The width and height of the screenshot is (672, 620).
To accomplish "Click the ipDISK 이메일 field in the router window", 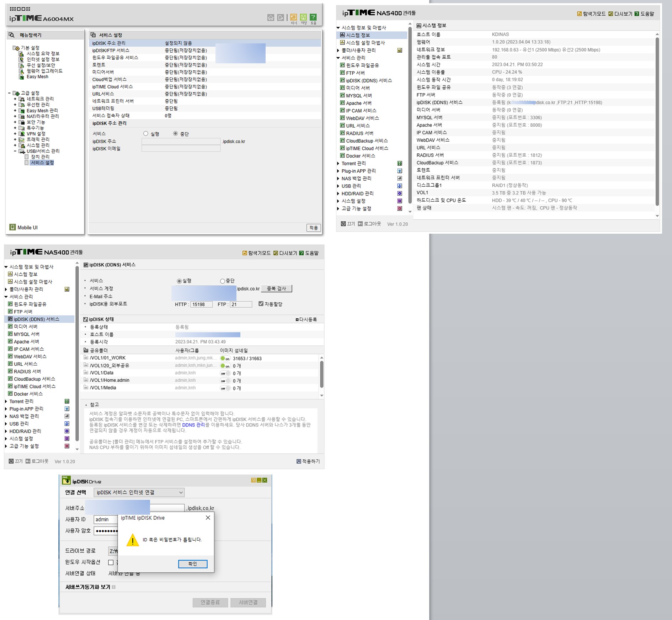I will pyautogui.click(x=181, y=149).
